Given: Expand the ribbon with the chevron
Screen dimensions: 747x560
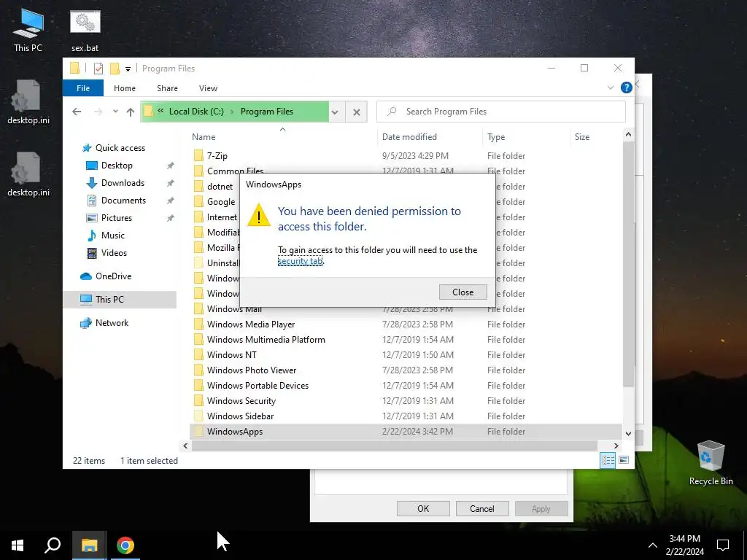Looking at the screenshot, I should click(x=611, y=87).
